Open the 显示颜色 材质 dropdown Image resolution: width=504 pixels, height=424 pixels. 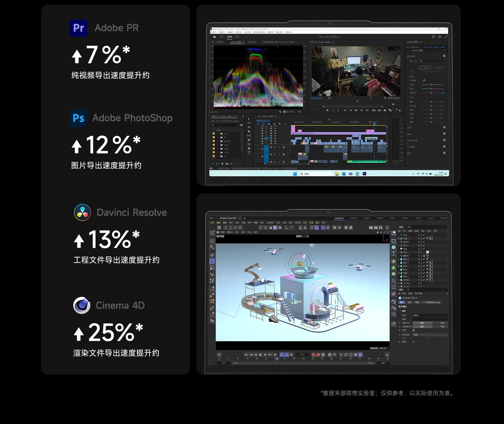[430, 335]
